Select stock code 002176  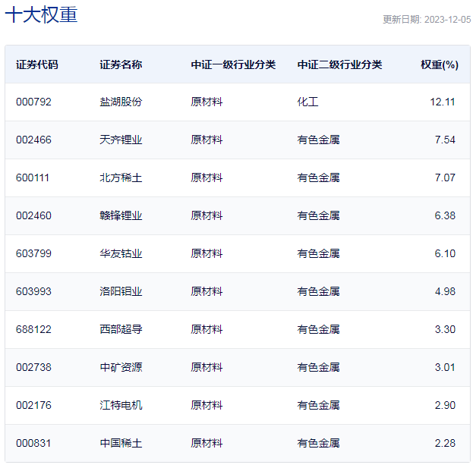[x=33, y=405]
